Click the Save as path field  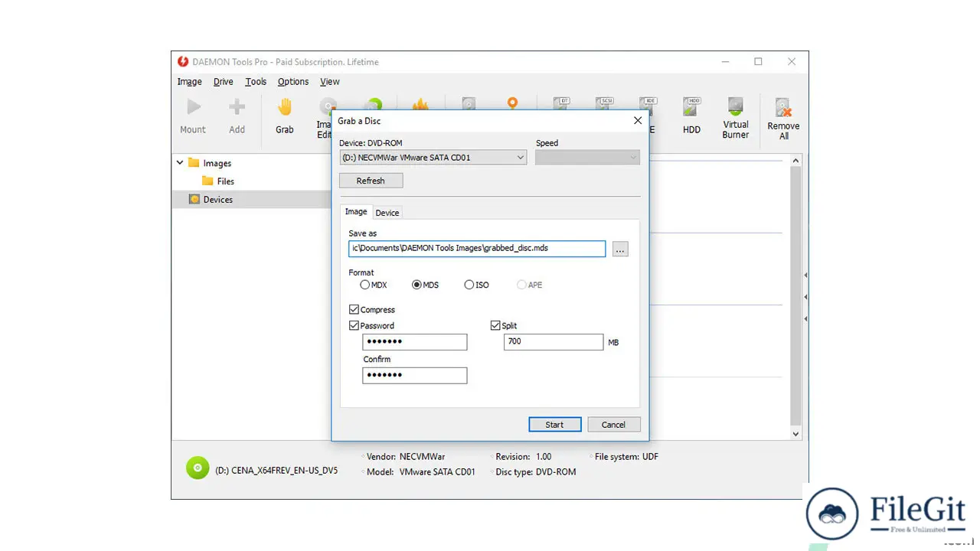(477, 249)
